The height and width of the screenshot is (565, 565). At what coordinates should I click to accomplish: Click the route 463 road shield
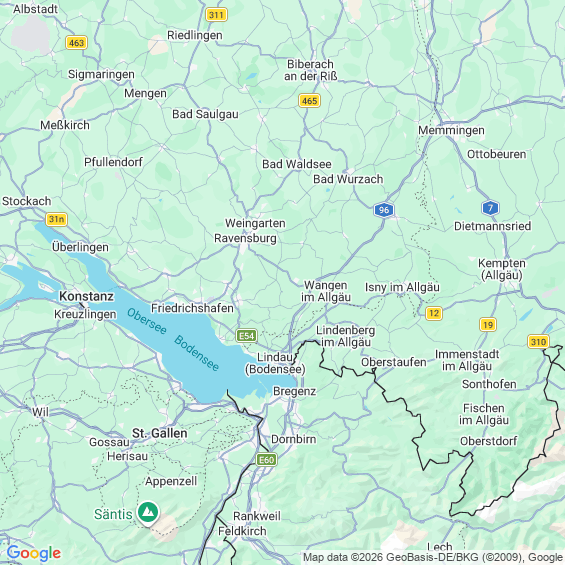76,43
